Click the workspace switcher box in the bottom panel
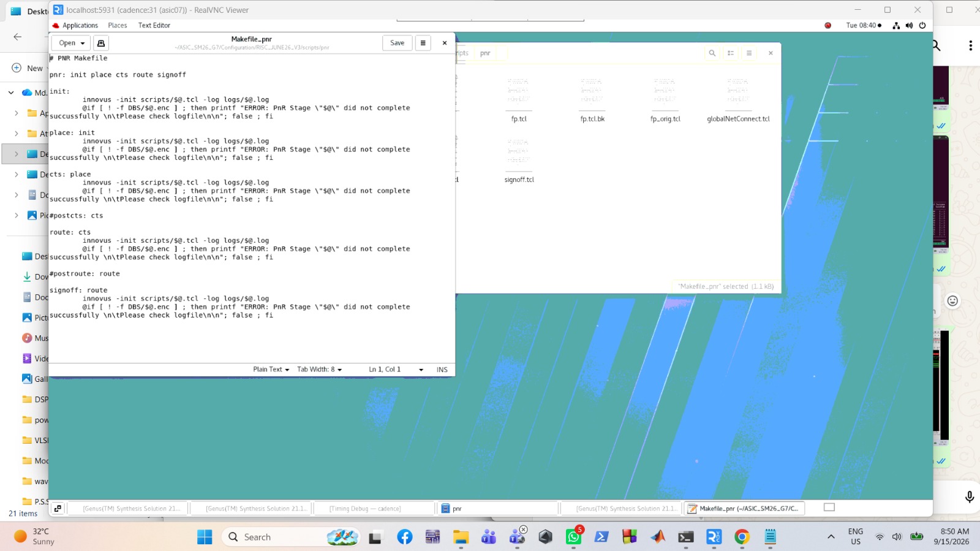The width and height of the screenshot is (980, 551). [829, 507]
